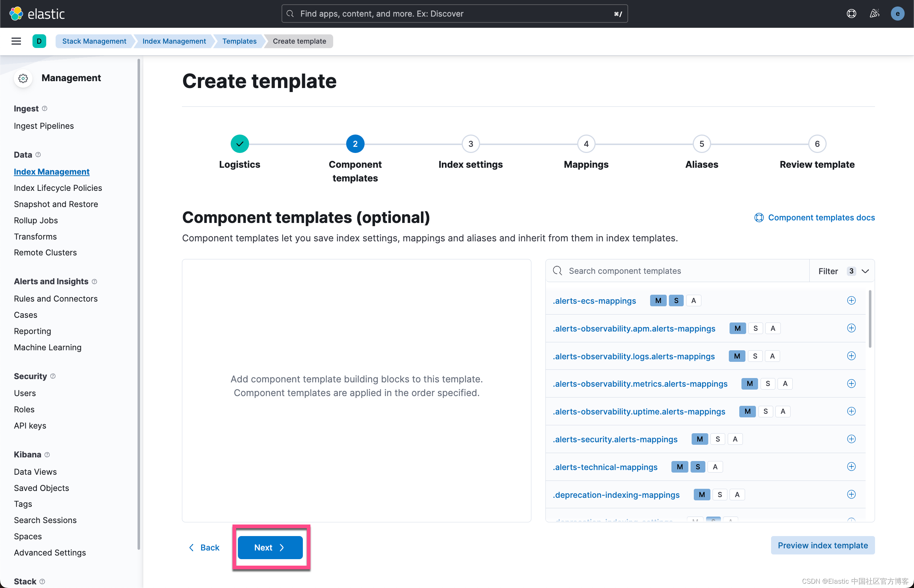This screenshot has height=588, width=914.
Task: Open Index Lifecycle Policies in sidebar
Action: (58, 188)
